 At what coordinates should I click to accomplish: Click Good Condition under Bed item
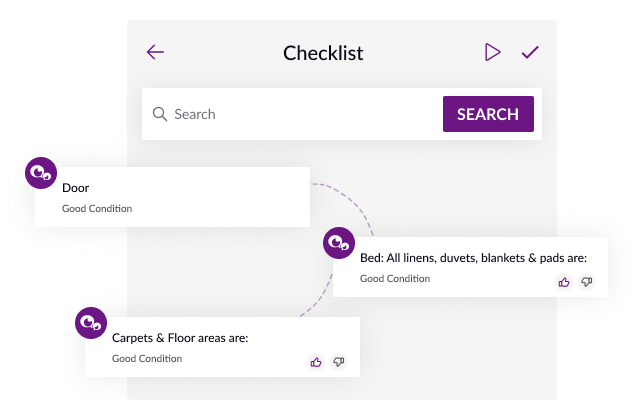click(x=395, y=279)
